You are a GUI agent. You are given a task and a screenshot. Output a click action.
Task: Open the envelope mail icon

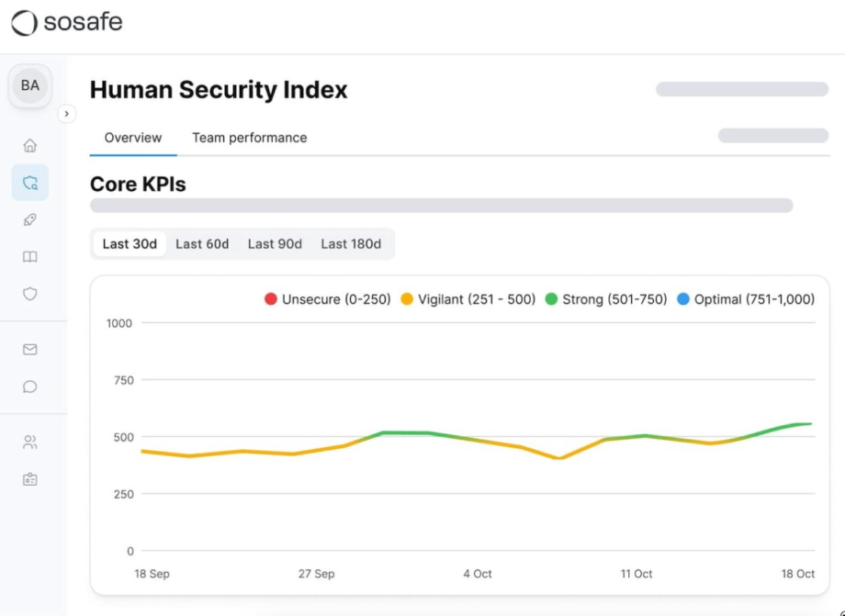29,350
